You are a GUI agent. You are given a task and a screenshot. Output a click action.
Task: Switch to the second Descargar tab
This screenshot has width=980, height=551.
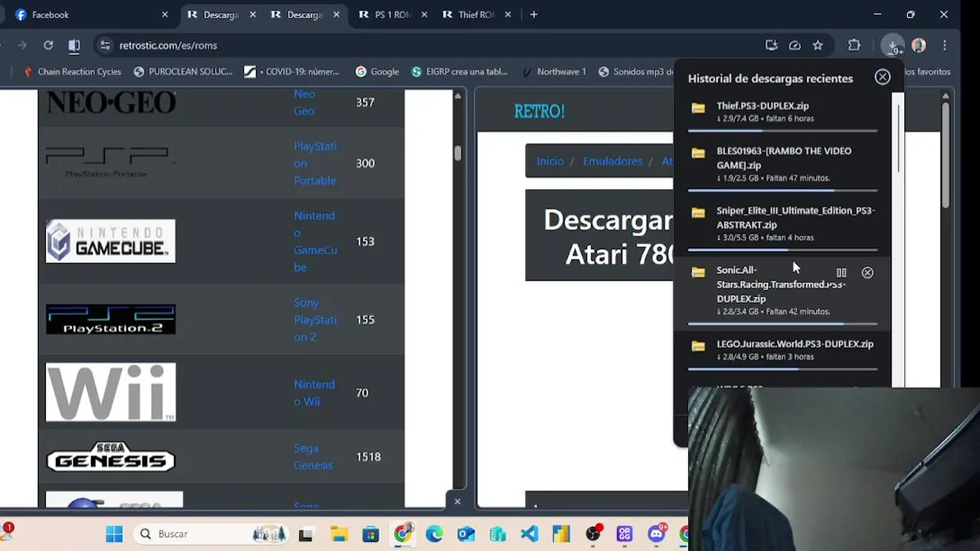[305, 15]
